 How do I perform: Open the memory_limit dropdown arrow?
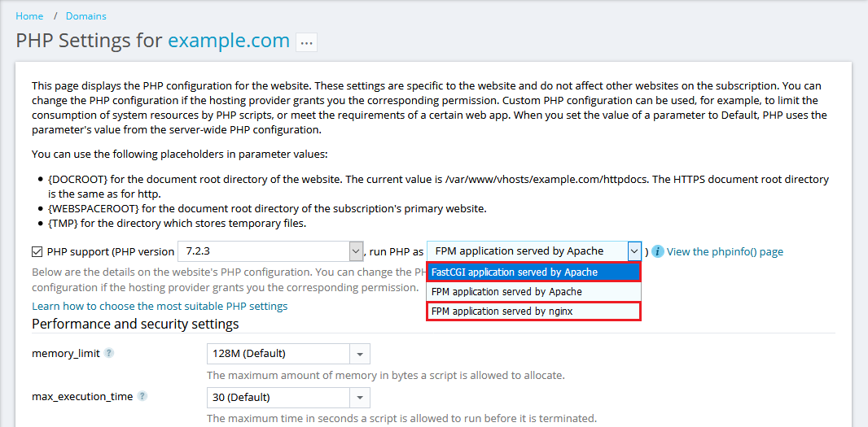tap(360, 354)
